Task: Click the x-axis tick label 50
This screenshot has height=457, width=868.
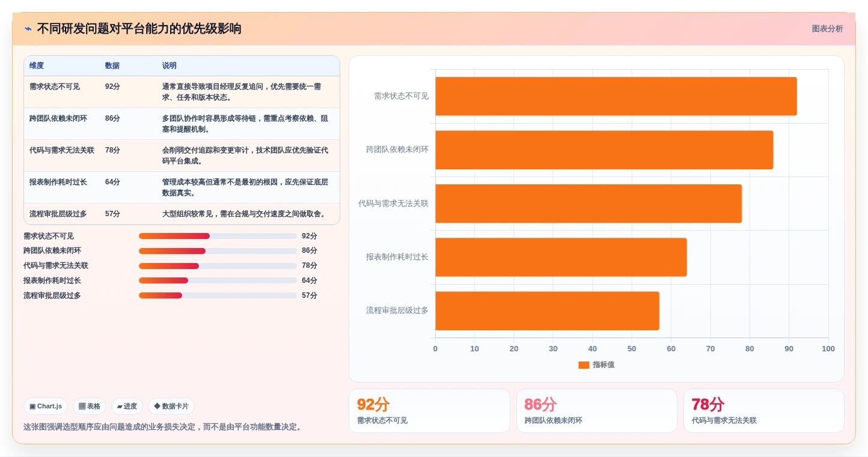Action: click(632, 349)
